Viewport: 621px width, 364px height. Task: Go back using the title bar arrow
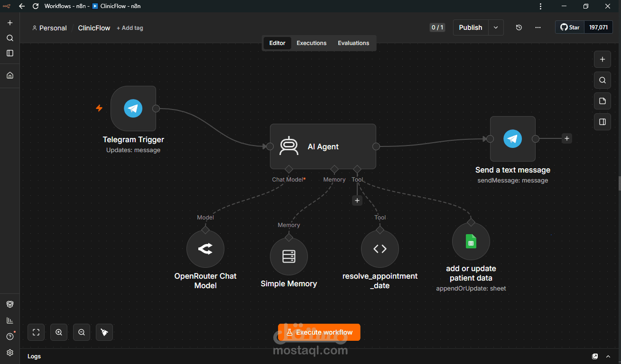[x=21, y=6]
